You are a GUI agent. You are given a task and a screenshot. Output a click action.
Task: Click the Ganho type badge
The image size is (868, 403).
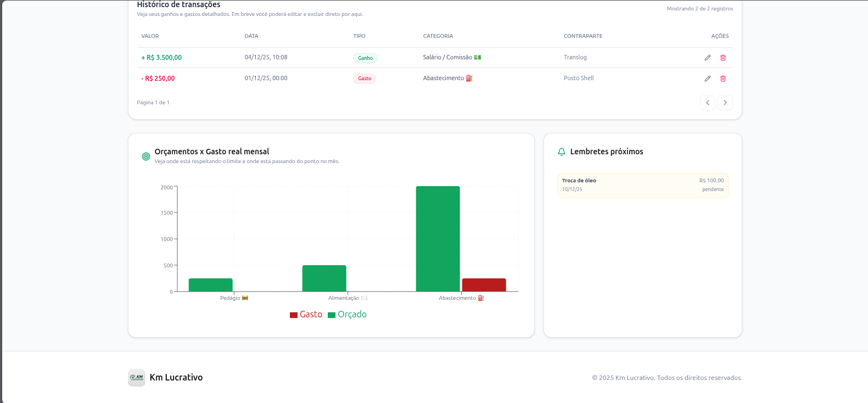pyautogui.click(x=365, y=58)
